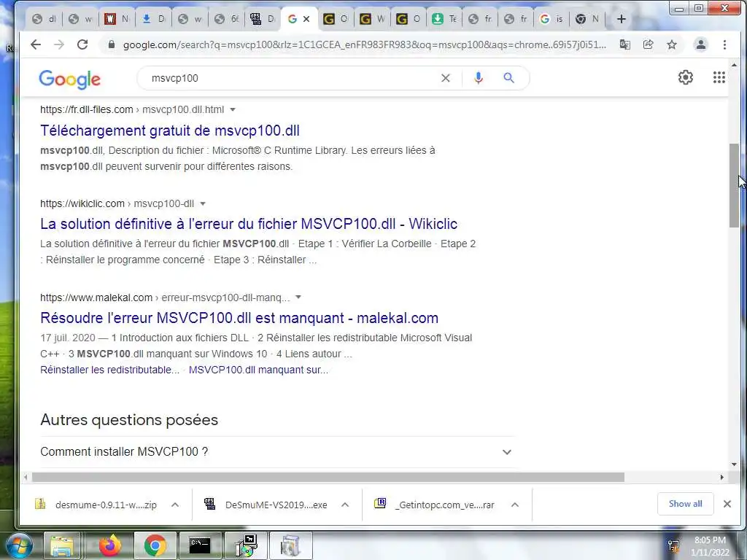747x560 pixels.
Task: Launch Firefox from the taskbar
Action: [110, 545]
